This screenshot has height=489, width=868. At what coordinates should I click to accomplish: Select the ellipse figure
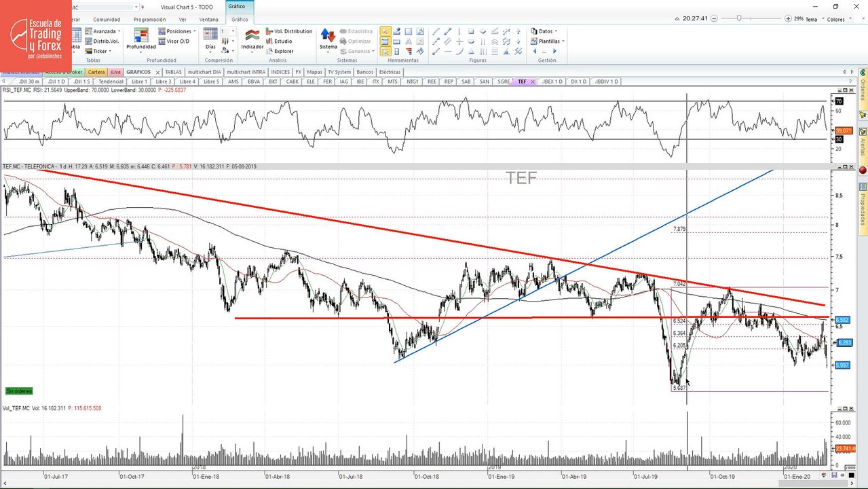(471, 41)
